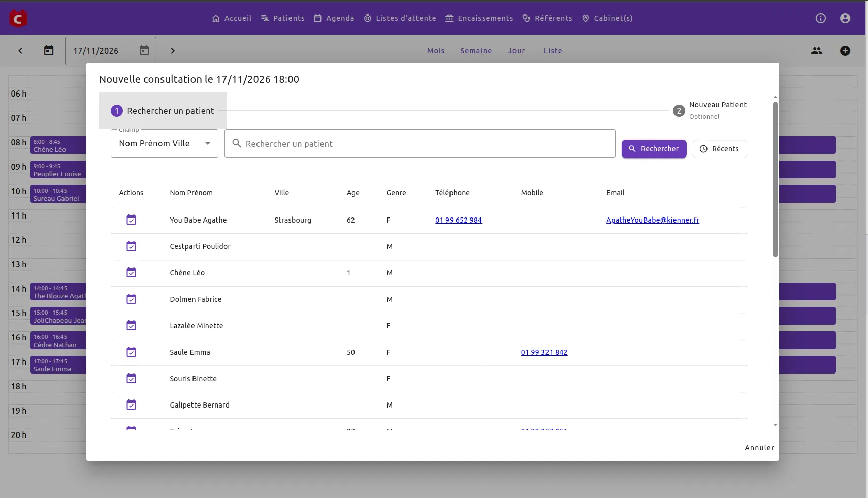Book appointment for Chêne Léo
Screen dimensions: 868x498
pyautogui.click(x=131, y=273)
